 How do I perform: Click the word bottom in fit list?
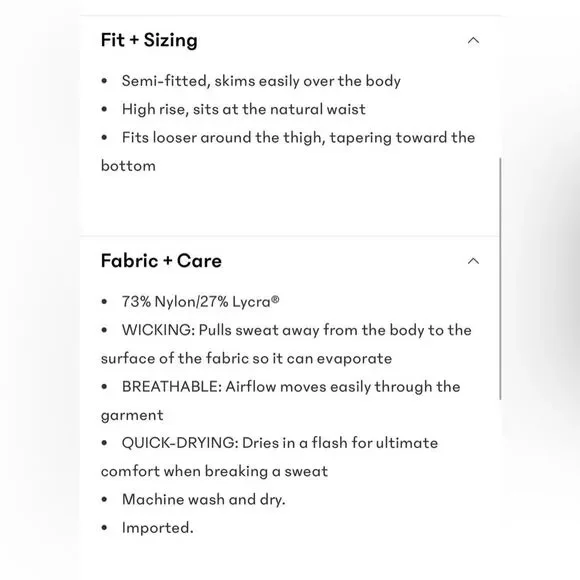pos(128,166)
